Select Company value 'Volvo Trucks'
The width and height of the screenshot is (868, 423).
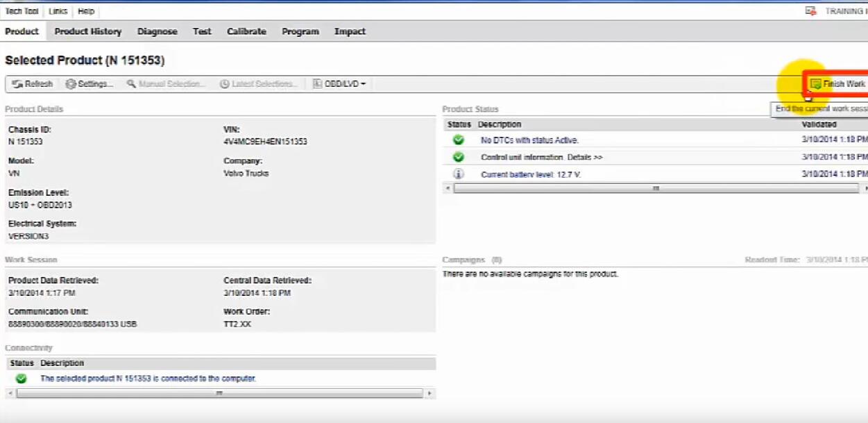[x=246, y=174]
